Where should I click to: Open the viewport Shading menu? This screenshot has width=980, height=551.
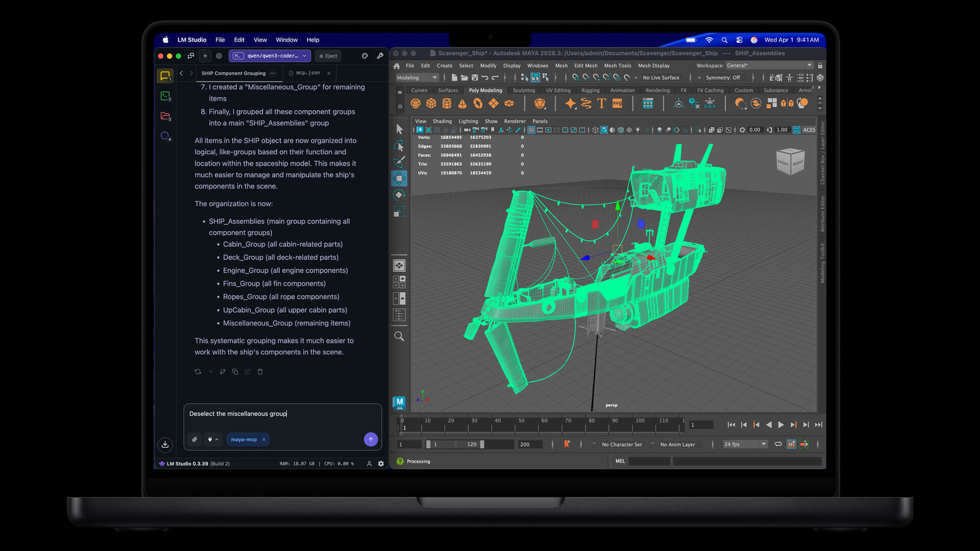pyautogui.click(x=442, y=121)
